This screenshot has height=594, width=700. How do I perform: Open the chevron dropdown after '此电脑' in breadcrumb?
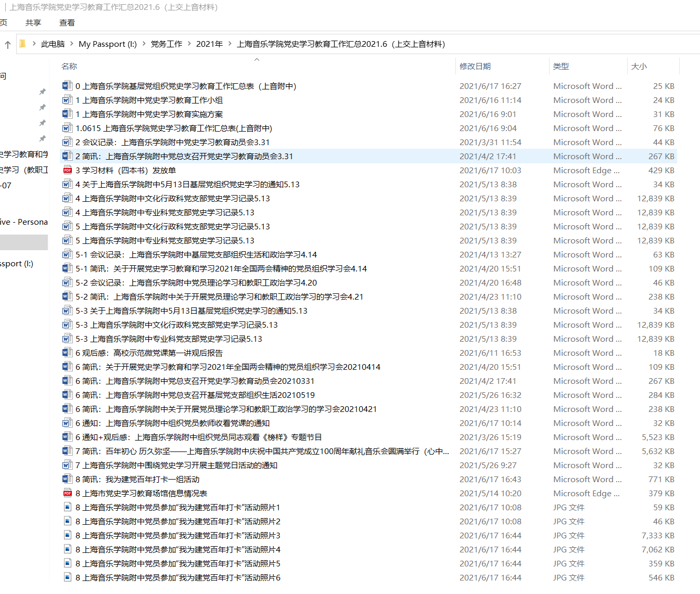[72, 44]
